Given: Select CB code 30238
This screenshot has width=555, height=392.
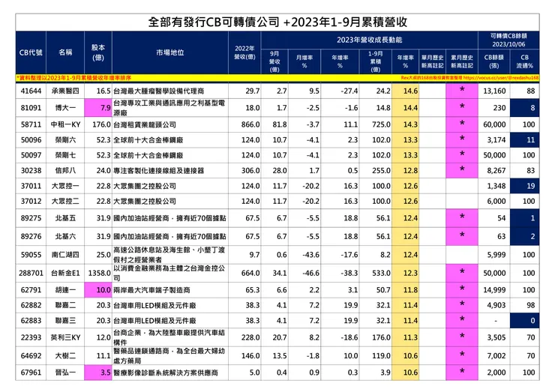Looking at the screenshot, I should [x=31, y=171].
